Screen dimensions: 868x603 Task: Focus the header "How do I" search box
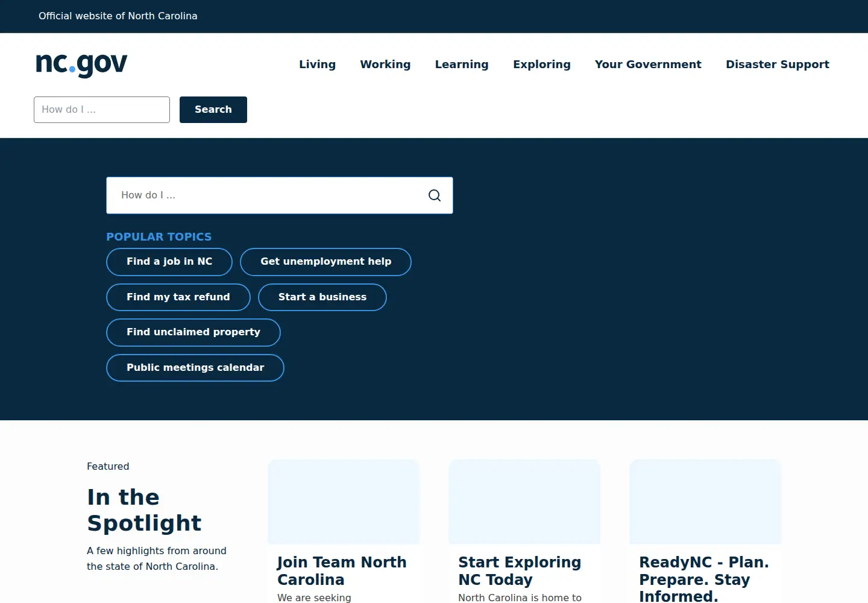[x=102, y=110]
